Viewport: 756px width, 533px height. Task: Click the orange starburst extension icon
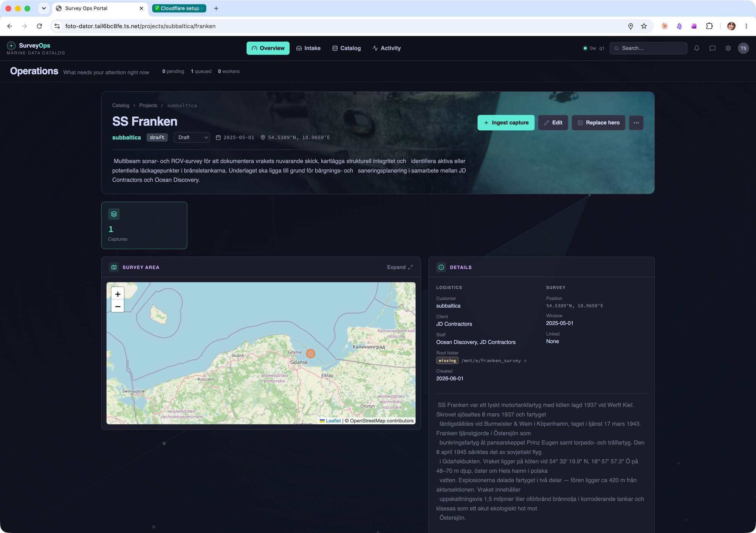tap(665, 26)
